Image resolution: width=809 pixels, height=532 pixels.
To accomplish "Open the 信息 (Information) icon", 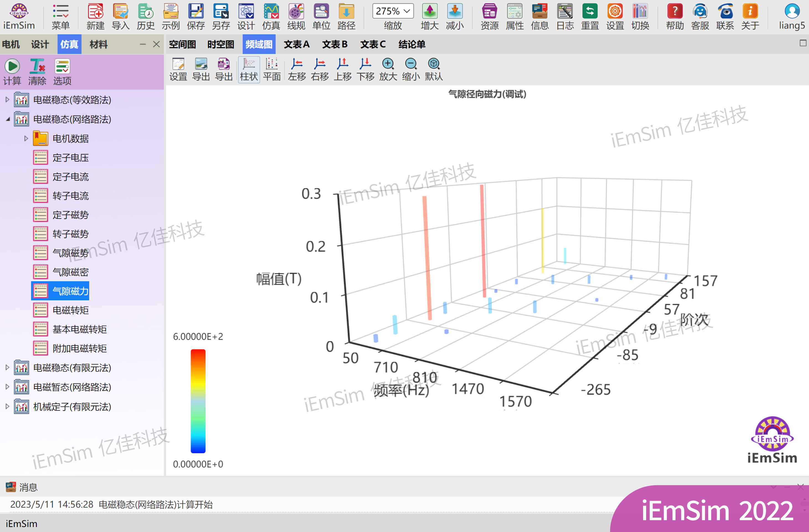I will [540, 16].
